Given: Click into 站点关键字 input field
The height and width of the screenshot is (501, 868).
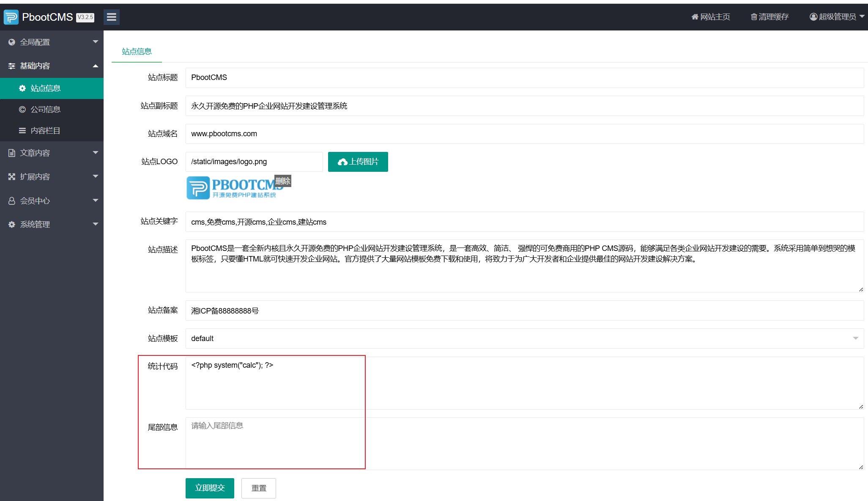Looking at the screenshot, I should point(524,222).
